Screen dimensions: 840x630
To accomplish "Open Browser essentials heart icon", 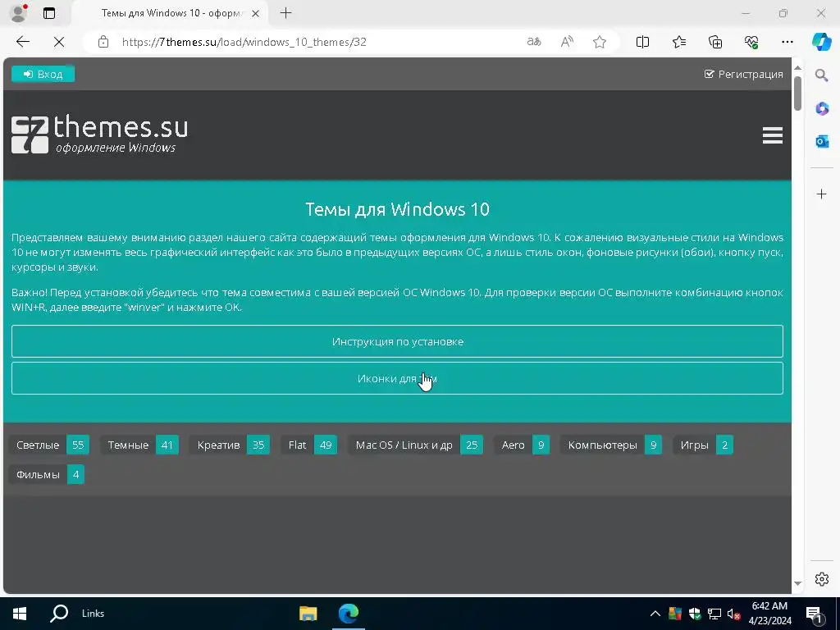I will [751, 42].
